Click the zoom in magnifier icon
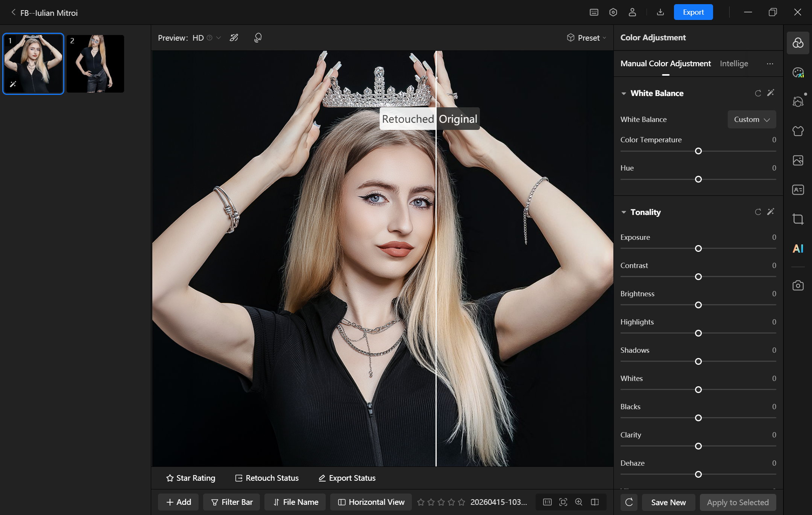The image size is (812, 515). point(579,502)
